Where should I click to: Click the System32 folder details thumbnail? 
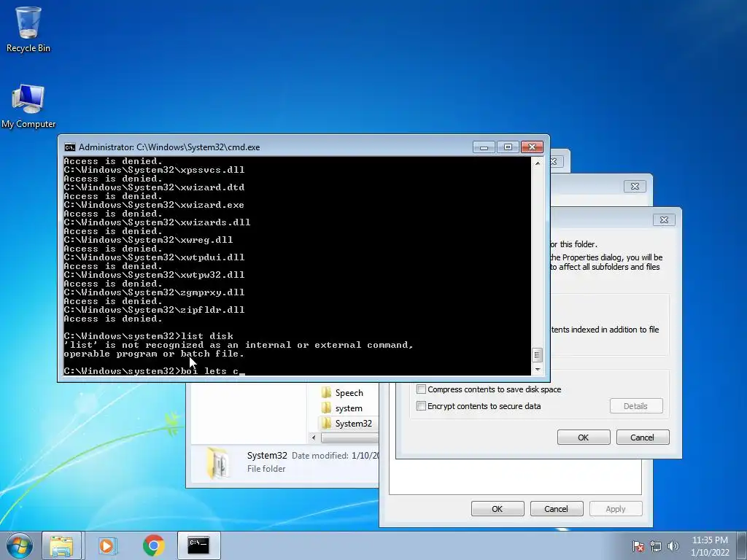pos(217,462)
